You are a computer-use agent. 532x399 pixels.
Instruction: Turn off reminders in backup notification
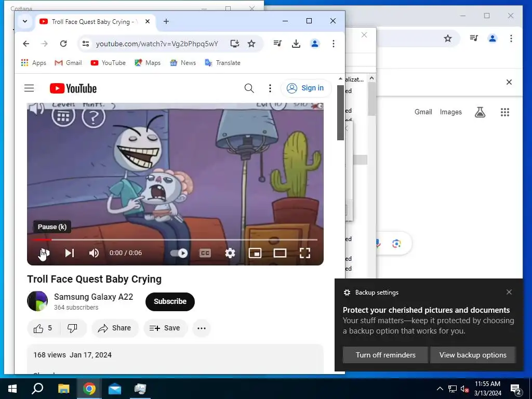385,355
